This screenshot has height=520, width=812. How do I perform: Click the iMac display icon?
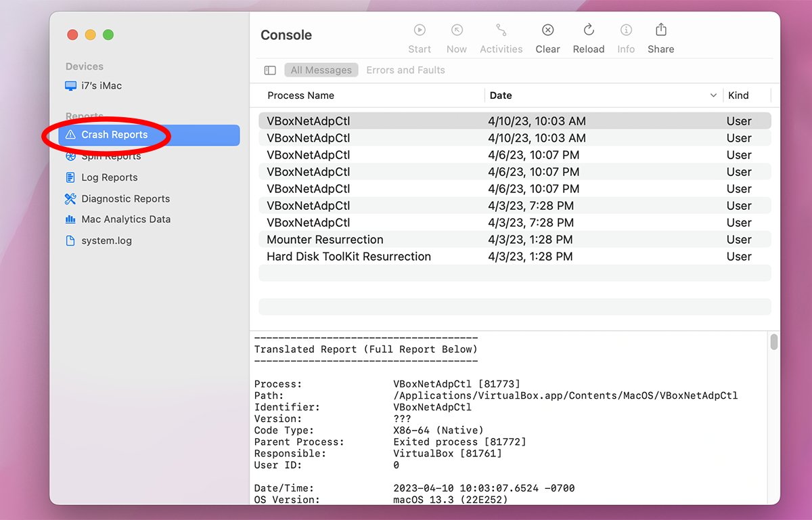tap(70, 86)
